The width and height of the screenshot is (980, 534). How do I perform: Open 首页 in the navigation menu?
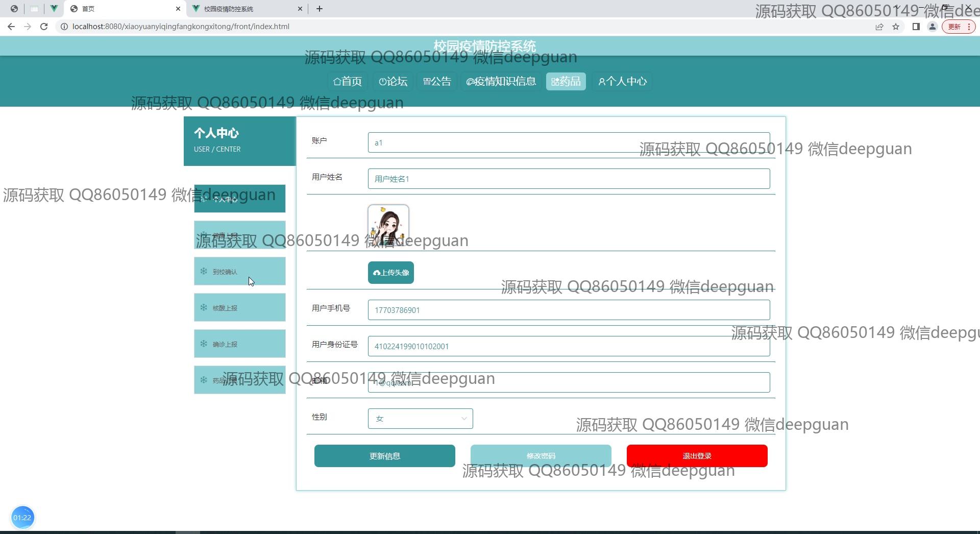347,82
